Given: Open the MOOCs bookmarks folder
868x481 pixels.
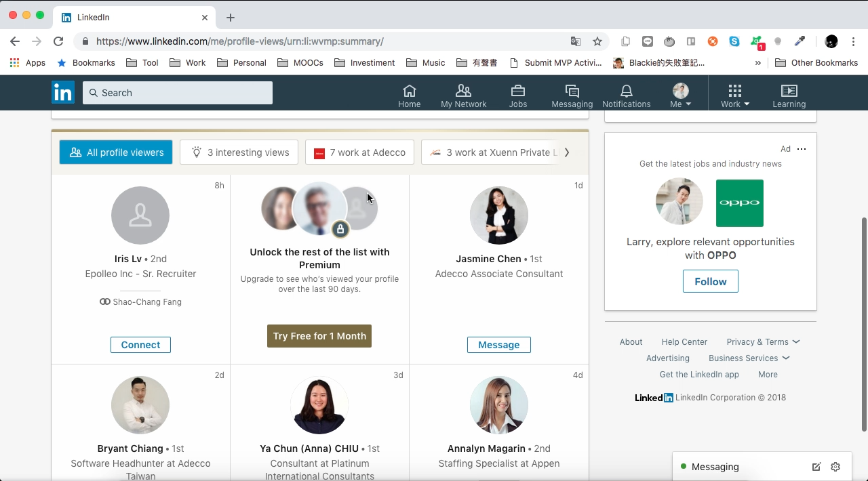Looking at the screenshot, I should (x=300, y=63).
